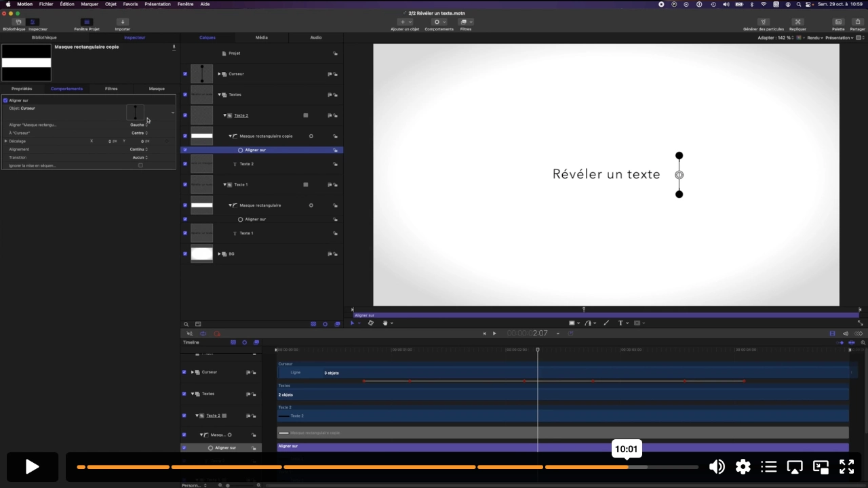868x488 pixels.
Task: Collapse the Texte 1 group in layers list
Action: [224, 184]
